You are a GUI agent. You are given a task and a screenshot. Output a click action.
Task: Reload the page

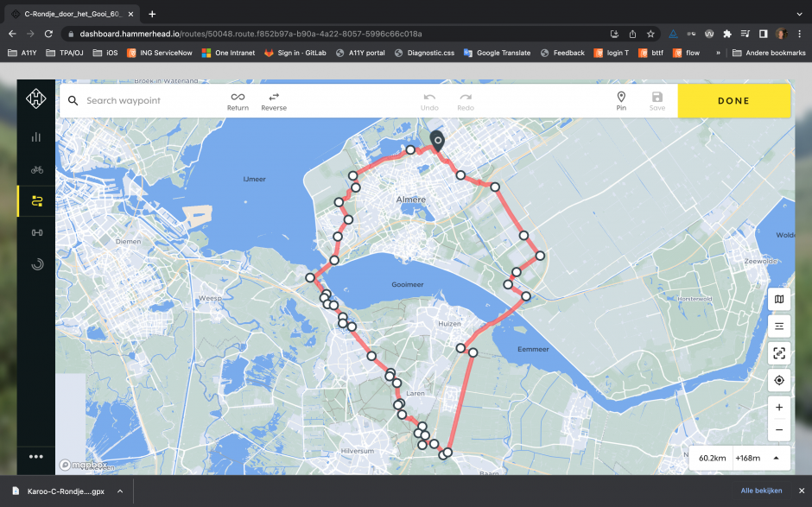click(48, 34)
